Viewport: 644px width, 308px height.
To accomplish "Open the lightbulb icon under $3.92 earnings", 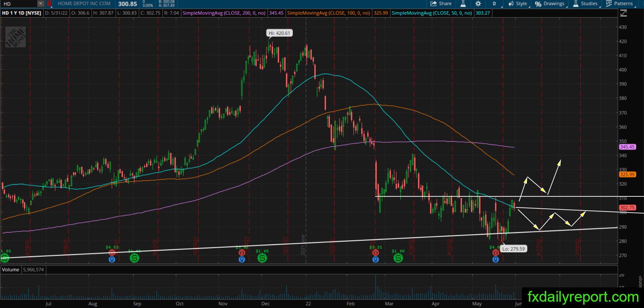I will point(242,259).
